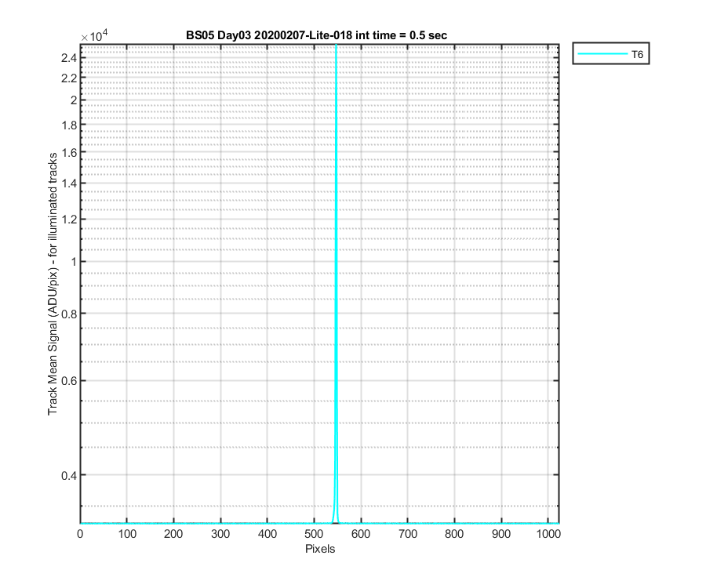Click the Pixels x-axis label
706x588 pixels.
pyautogui.click(x=320, y=549)
